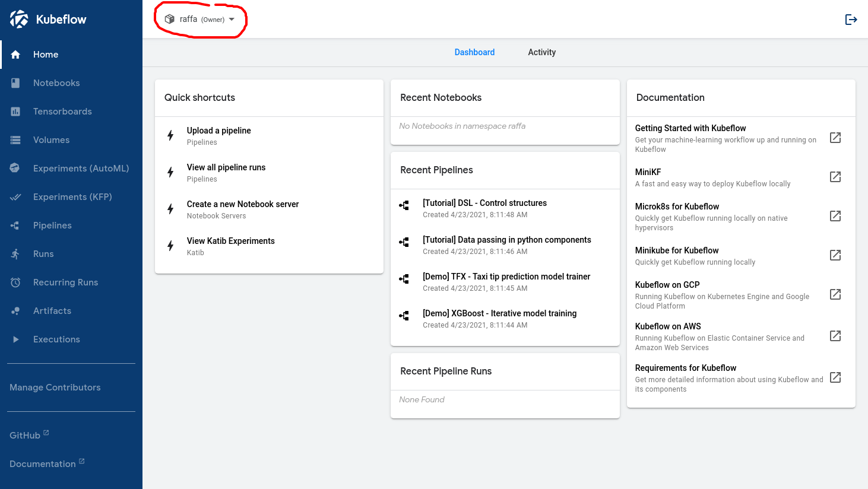Open external link icon for Kubeflow on GCP
Image resolution: width=868 pixels, height=489 pixels.
835,294
